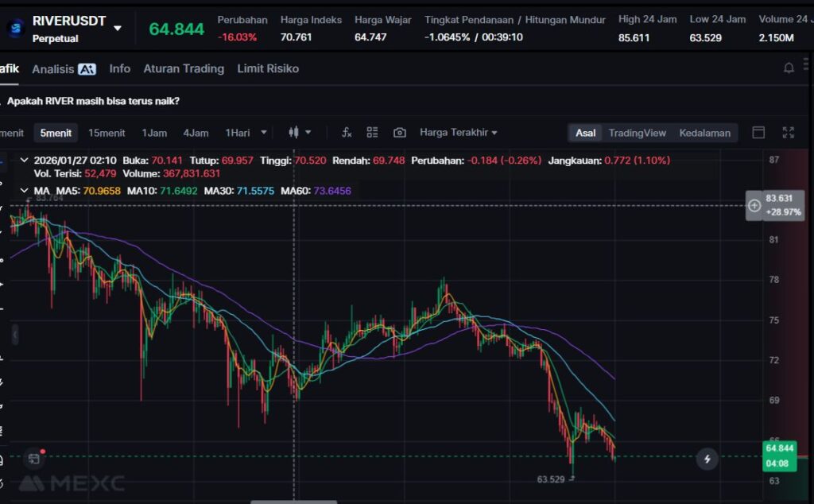
Task: Switch chart view to Kedalaman
Action: click(704, 133)
